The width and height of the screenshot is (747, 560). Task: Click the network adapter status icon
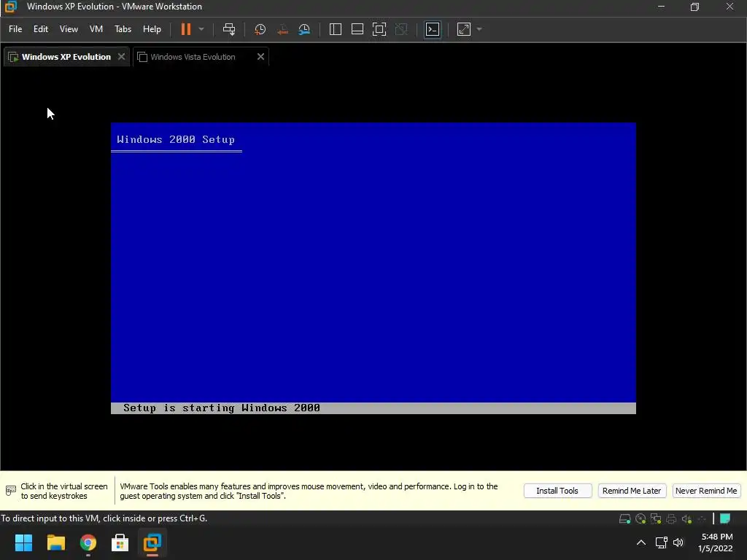656,518
